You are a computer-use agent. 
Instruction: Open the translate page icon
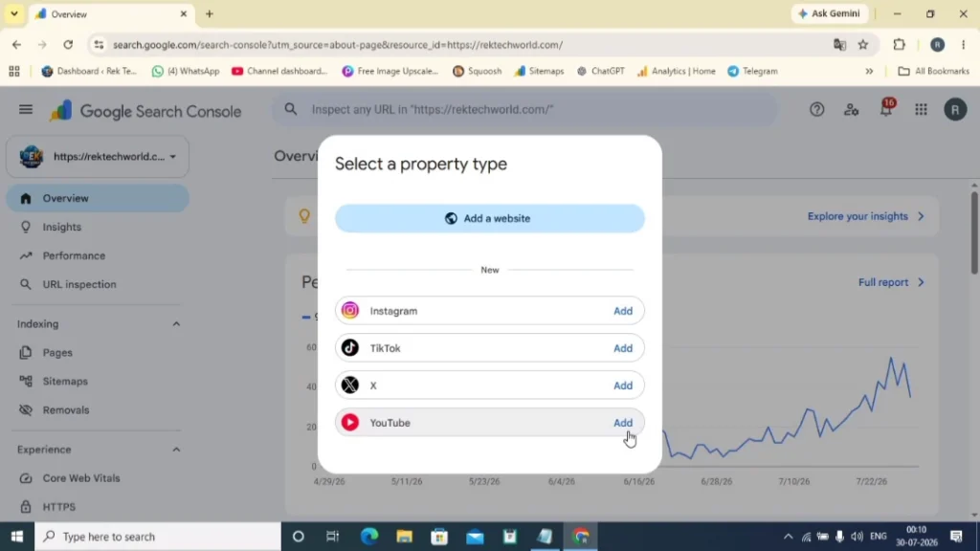point(839,45)
